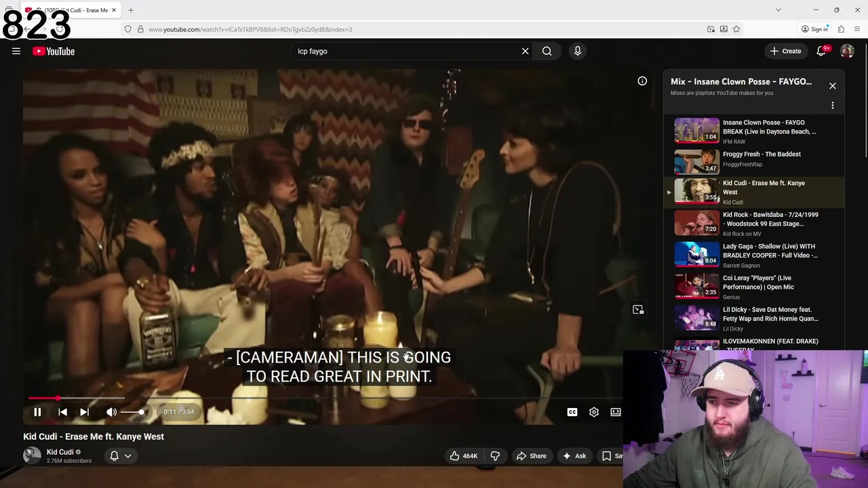This screenshot has height=488, width=868.
Task: Pause the video
Action: (x=37, y=411)
